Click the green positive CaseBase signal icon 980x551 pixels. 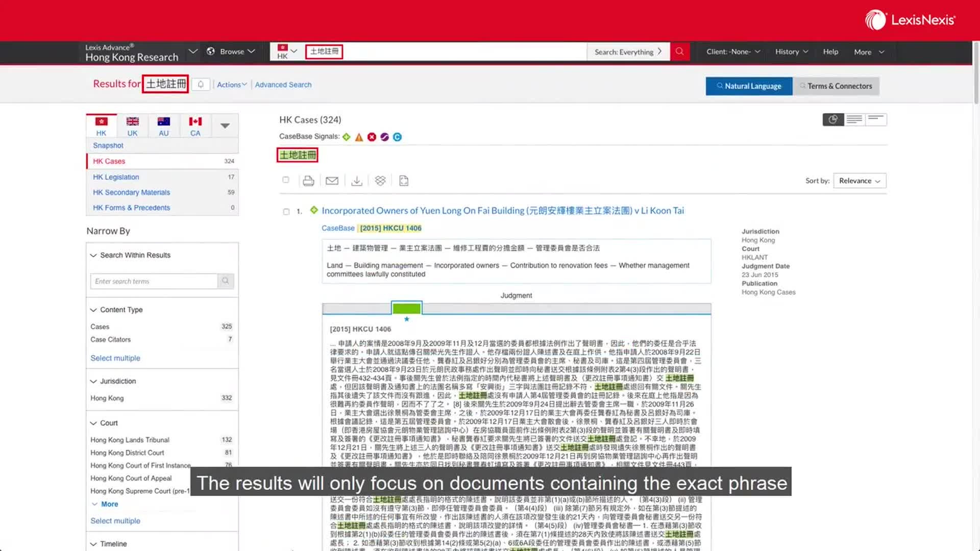click(x=346, y=137)
